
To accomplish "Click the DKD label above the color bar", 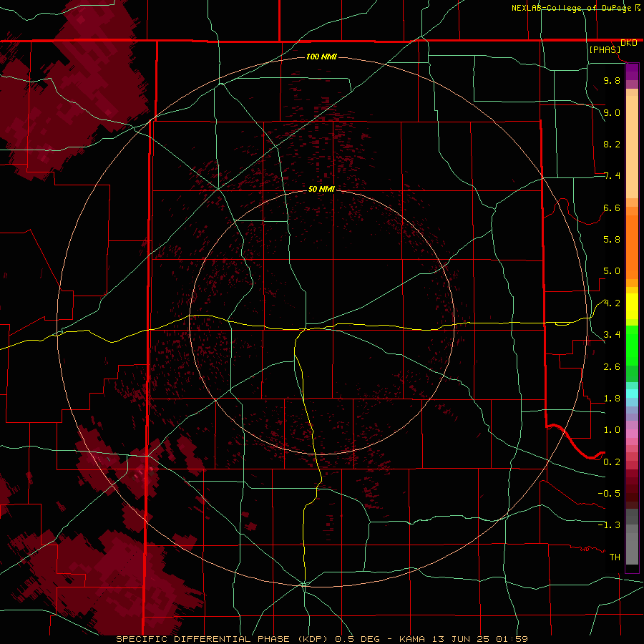I will pyautogui.click(x=628, y=43).
